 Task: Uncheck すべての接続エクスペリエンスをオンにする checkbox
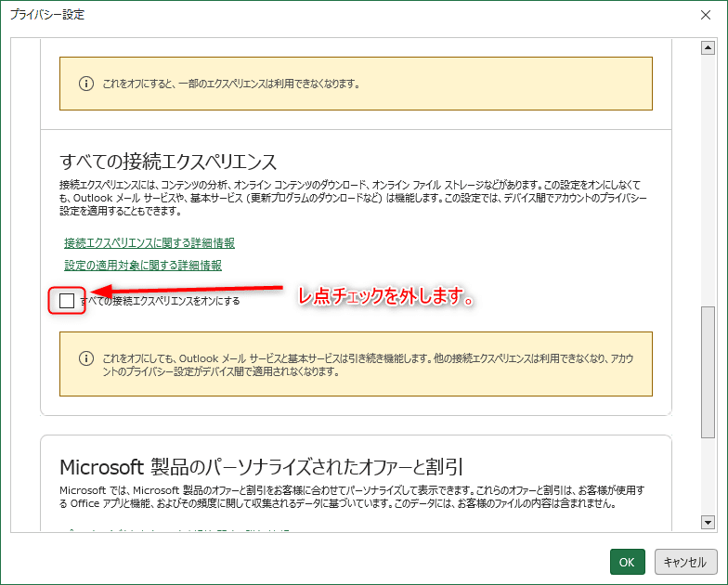67,301
